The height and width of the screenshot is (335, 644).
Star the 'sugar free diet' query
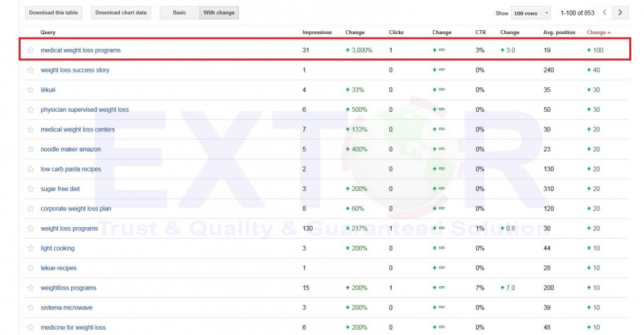[30, 189]
